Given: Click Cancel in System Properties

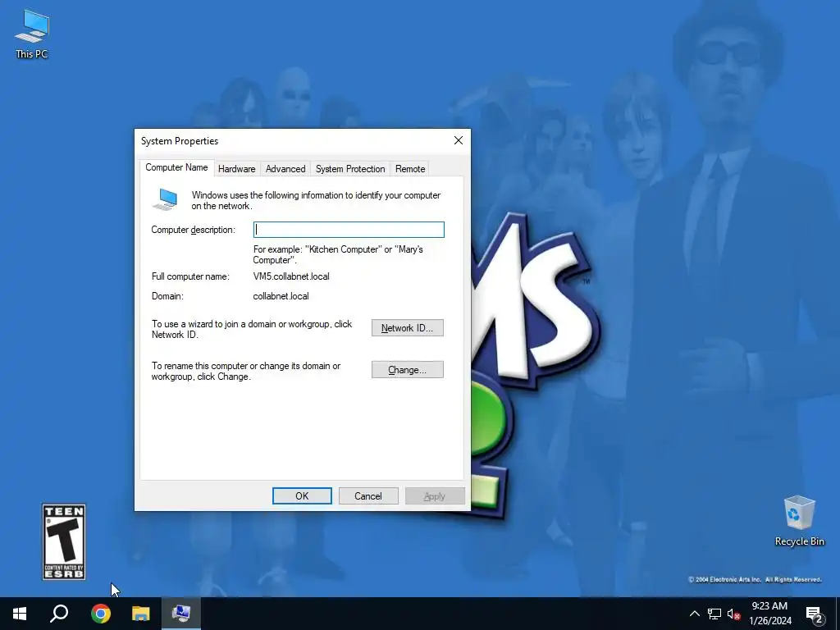Looking at the screenshot, I should point(368,496).
